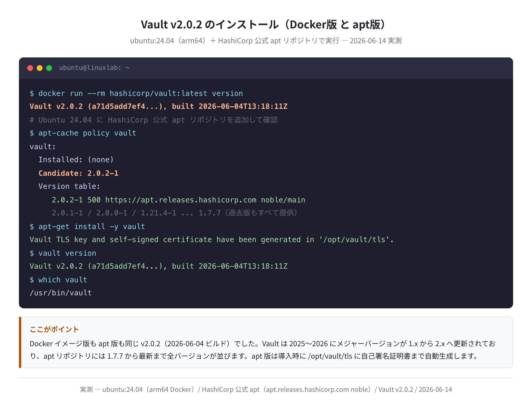
Task: Click the Installed: (none) line
Action: point(76,160)
